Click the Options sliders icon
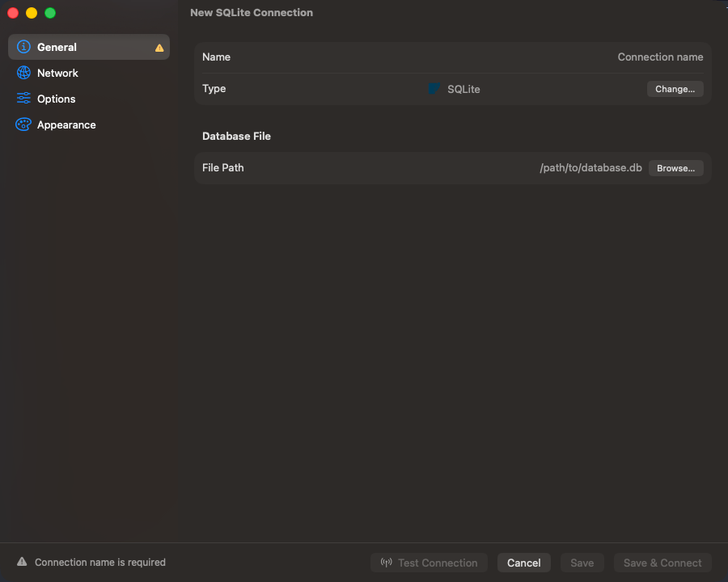728x582 pixels. pyautogui.click(x=23, y=99)
